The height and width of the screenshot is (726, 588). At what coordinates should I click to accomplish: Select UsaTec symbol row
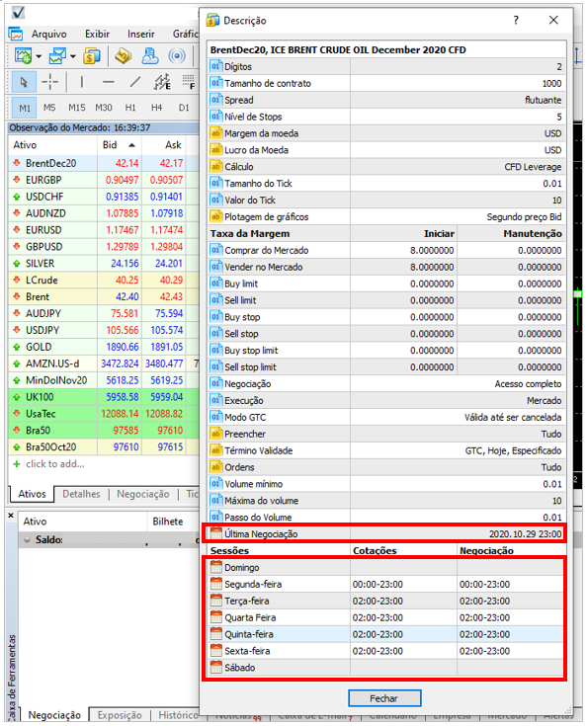point(103,414)
